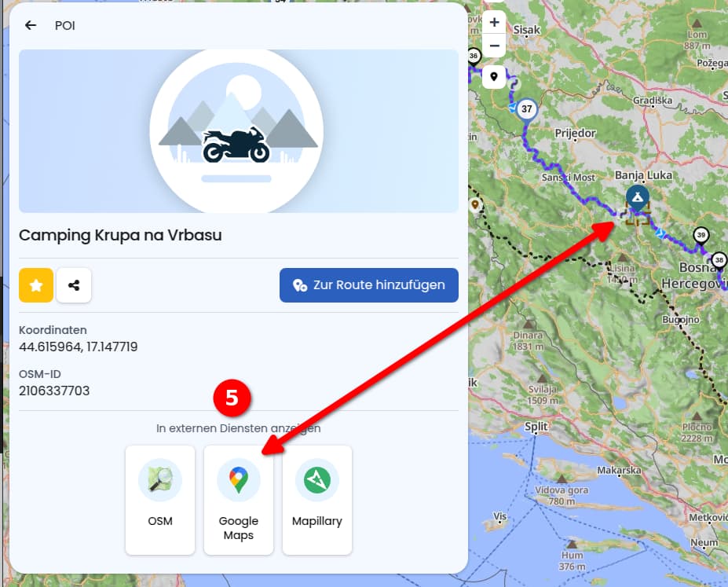Go back using the arrow beside POI
Viewport: 728px width, 587px height.
31,25
